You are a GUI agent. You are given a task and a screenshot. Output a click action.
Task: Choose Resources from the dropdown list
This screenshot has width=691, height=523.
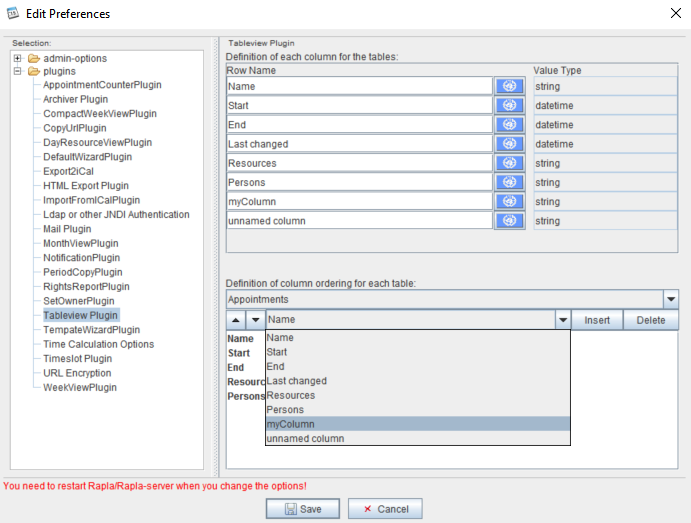tap(418, 395)
